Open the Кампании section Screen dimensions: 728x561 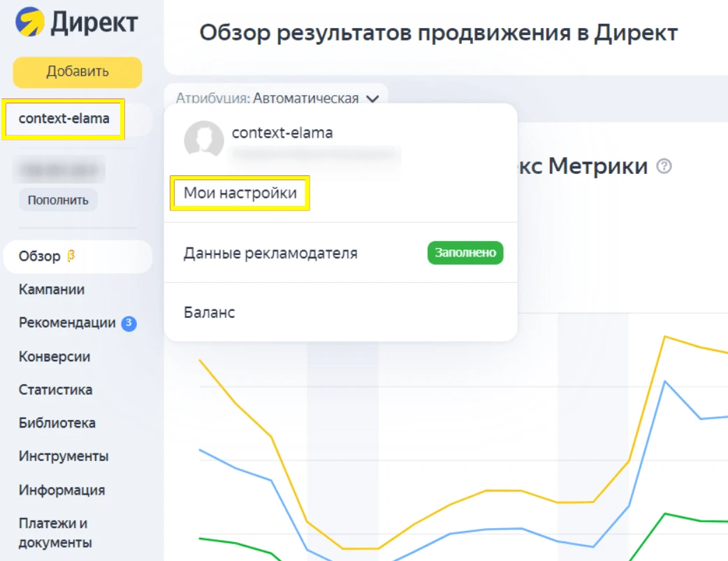52,290
